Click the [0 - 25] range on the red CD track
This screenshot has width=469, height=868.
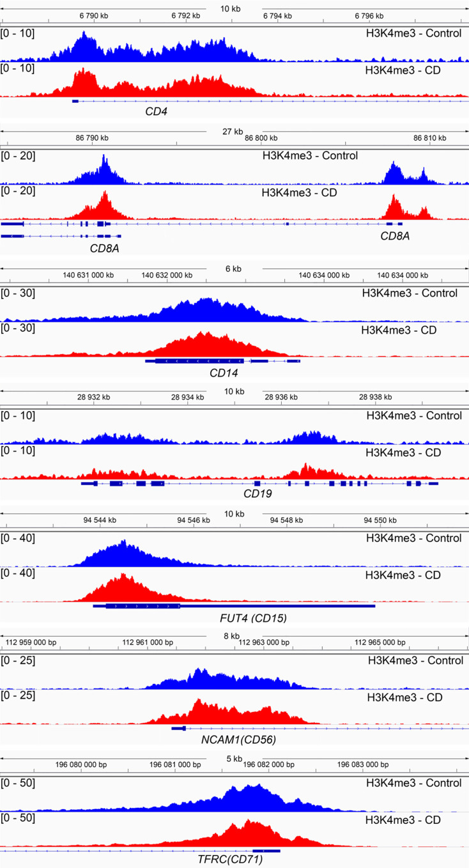tap(18, 695)
